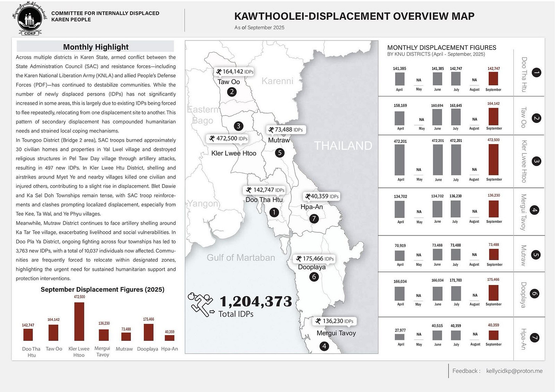This screenshot has width=555, height=392.
Task: Click running-person icon in the 164,142 IDPs map label
Action: (219, 72)
